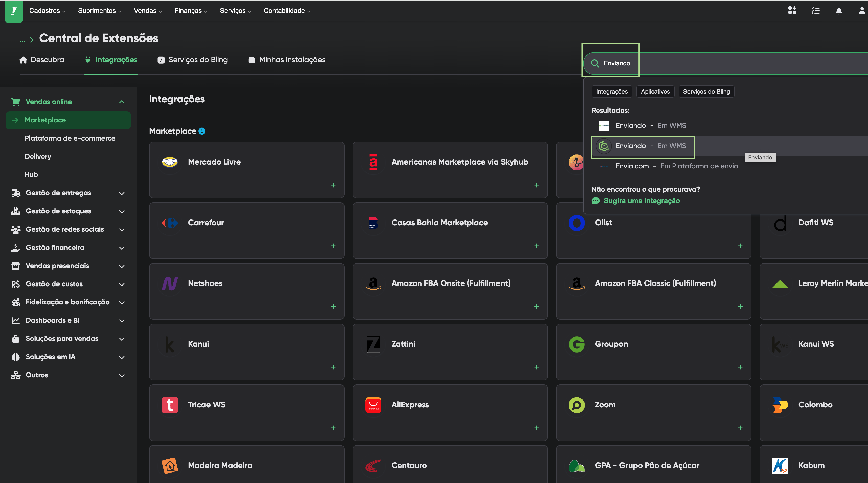Open the Serviços dropdown menu
This screenshot has width=868, height=483.
(x=236, y=11)
